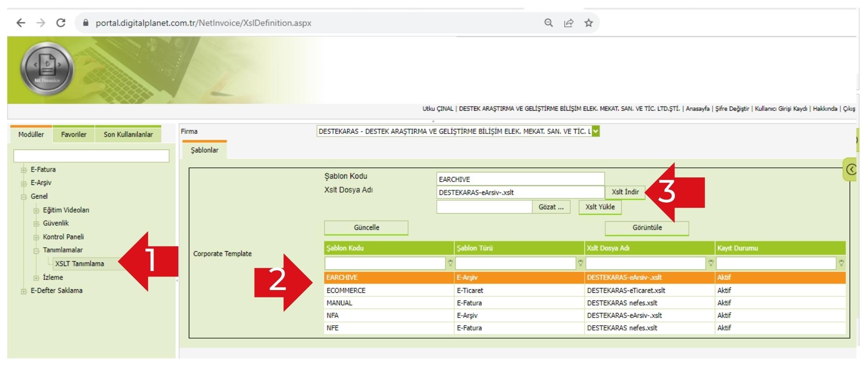
Task: Sort by the Şablon Kodu column header
Action: pos(389,248)
